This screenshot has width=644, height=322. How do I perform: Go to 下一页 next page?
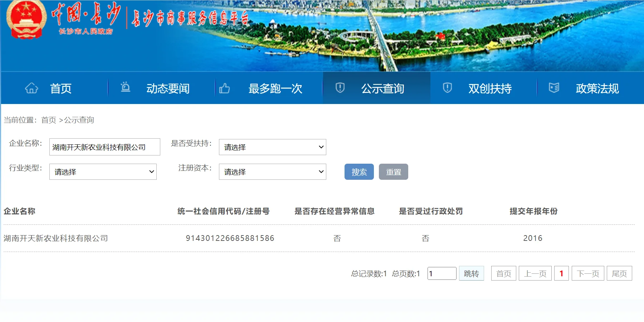tap(587, 273)
